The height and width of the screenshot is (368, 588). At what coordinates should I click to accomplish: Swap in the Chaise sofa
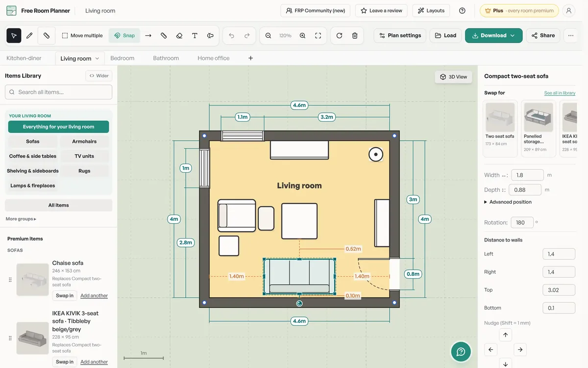click(x=65, y=295)
